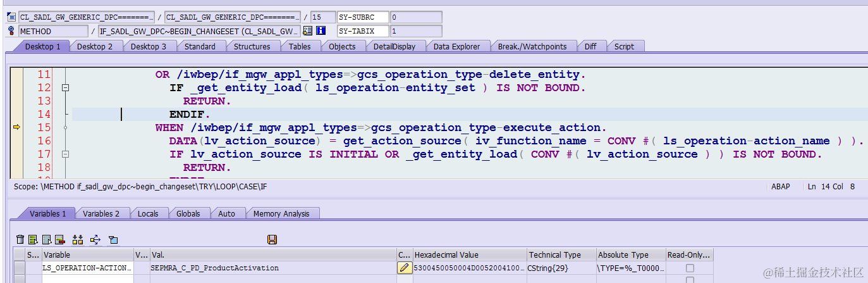Open the Tables tab
Image resolution: width=868 pixels, height=283 pixels.
point(300,46)
